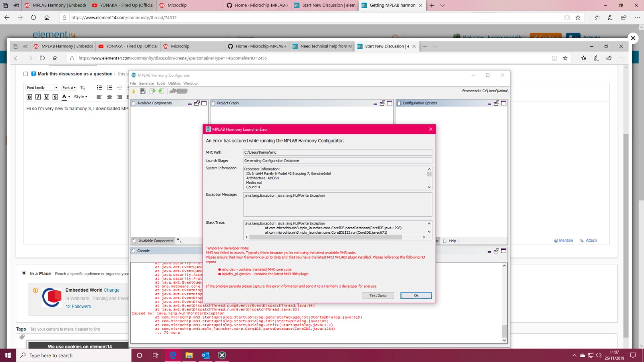Click the Console vertical scrollbar thumb

coord(504,331)
